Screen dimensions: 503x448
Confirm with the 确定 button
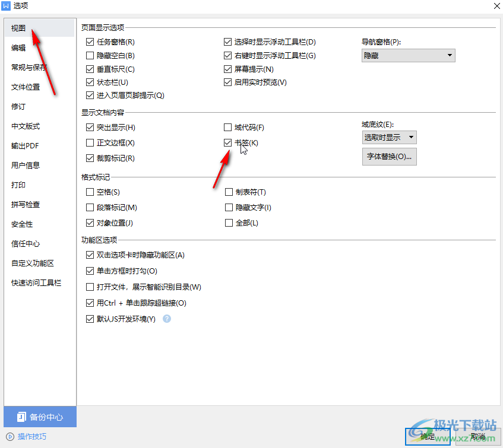[x=428, y=437]
